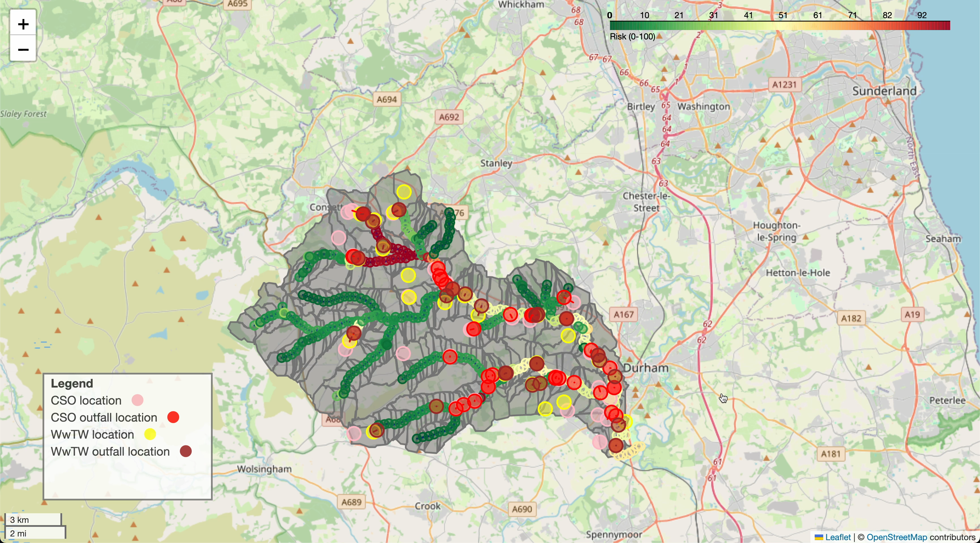980x543 pixels.
Task: Click the Chester-le-Street label
Action: 646,202
